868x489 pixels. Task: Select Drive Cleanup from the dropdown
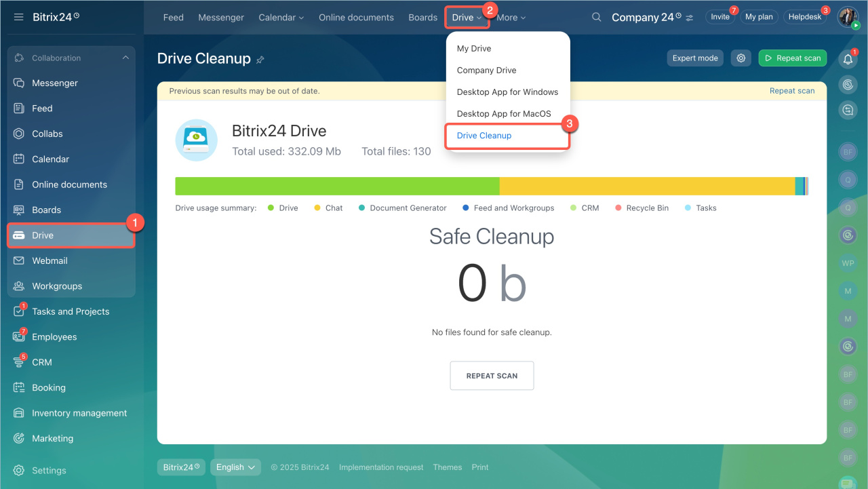484,136
